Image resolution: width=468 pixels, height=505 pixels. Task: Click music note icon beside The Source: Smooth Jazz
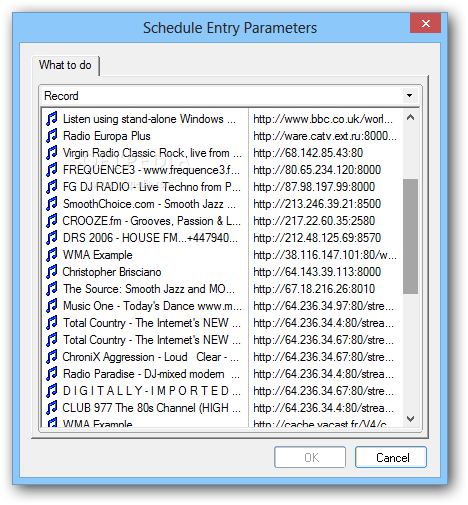(52, 289)
